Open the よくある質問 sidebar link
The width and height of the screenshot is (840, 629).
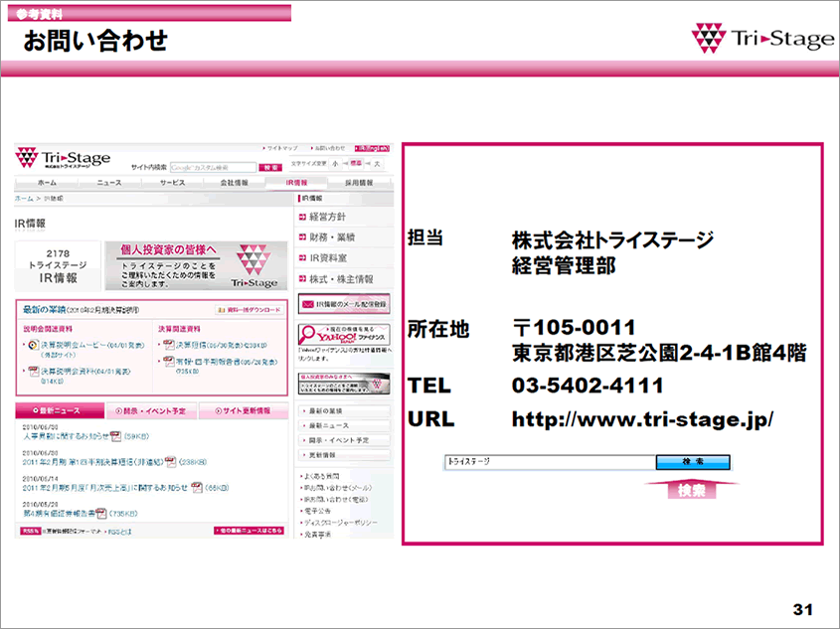tap(321, 476)
